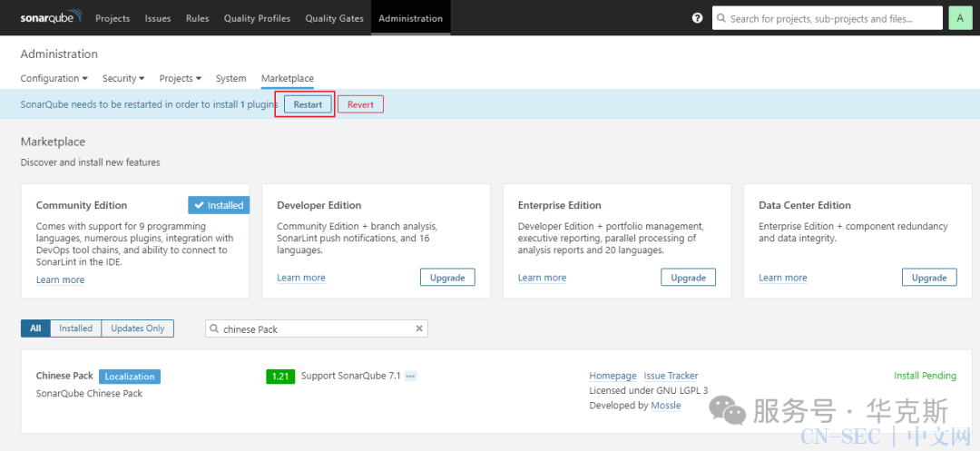Select the All plugins filter
Image resolution: width=980 pixels, height=451 pixels.
35,328
